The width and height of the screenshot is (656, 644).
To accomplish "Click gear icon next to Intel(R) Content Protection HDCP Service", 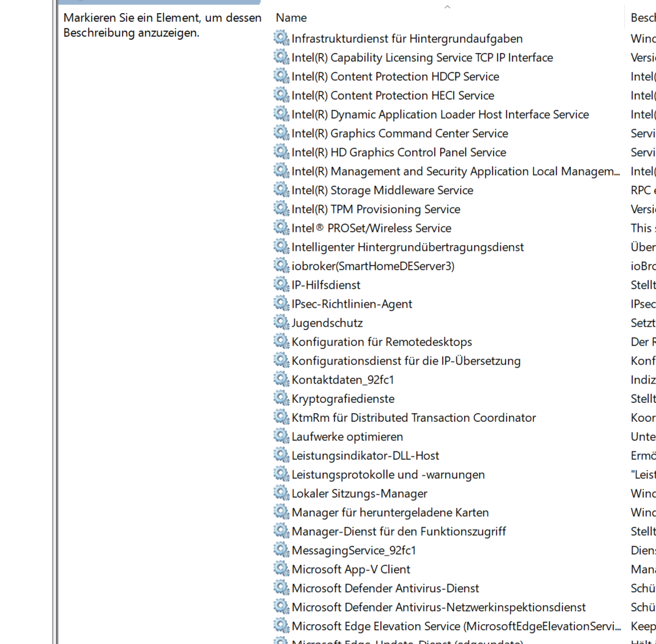I will coord(281,76).
